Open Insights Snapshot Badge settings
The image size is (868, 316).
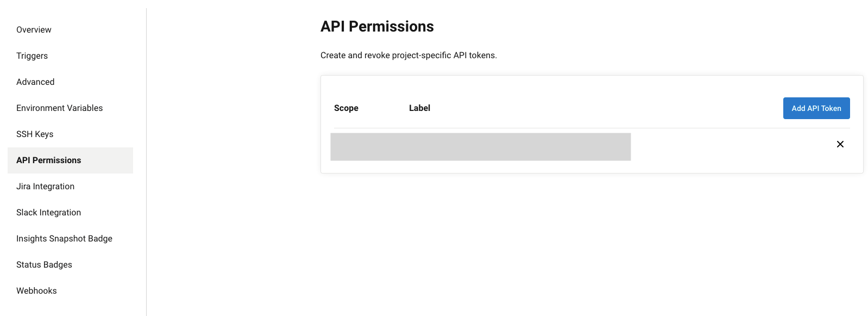pyautogui.click(x=64, y=239)
